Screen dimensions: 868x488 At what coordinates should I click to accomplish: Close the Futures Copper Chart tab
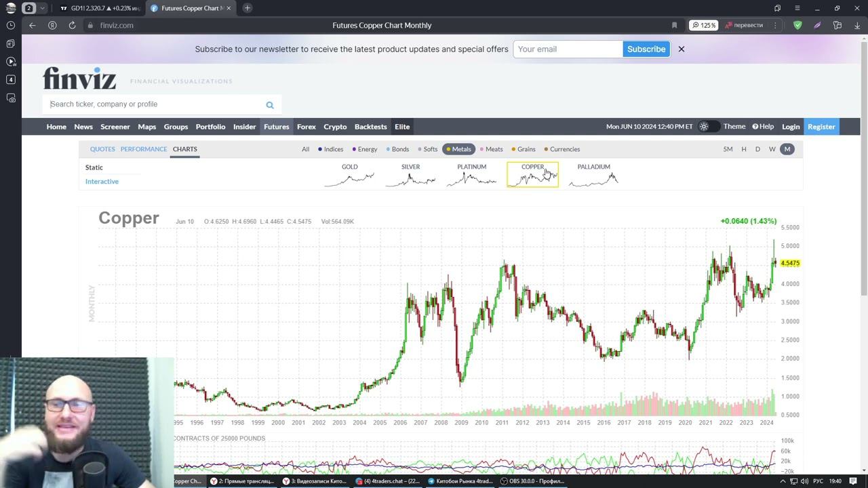coord(229,8)
